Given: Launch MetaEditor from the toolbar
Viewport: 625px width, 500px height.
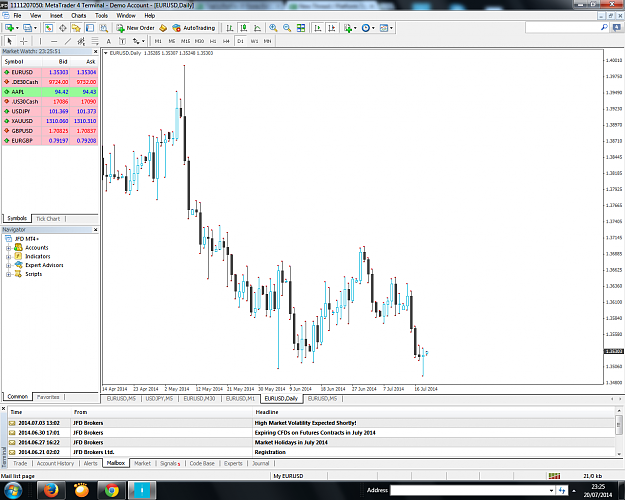Looking at the screenshot, I should pyautogui.click(x=163, y=28).
